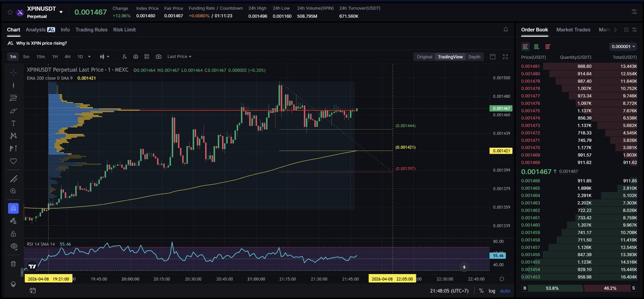
Task: Switch chart to Depth view
Action: [474, 56]
